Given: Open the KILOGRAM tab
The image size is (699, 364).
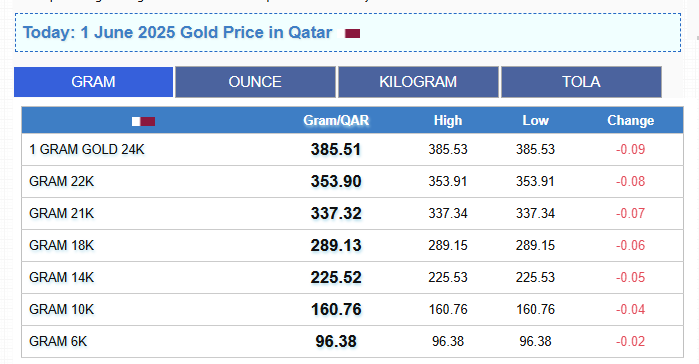Looking at the screenshot, I should point(418,82).
